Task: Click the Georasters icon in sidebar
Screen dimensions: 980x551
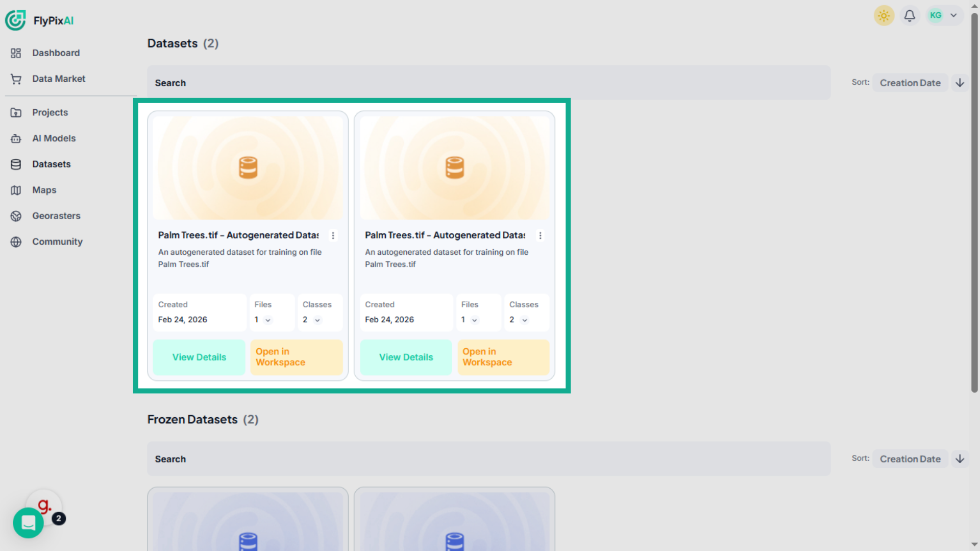Action: (16, 216)
